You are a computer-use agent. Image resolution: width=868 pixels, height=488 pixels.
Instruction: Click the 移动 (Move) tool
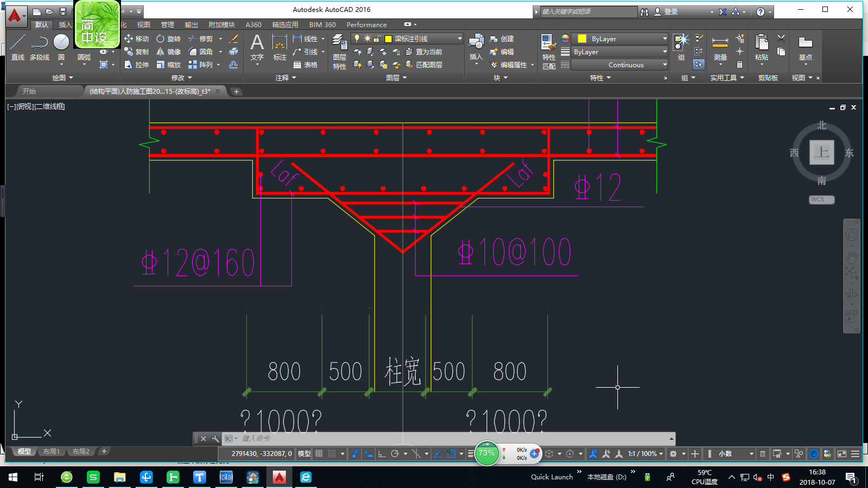point(136,38)
